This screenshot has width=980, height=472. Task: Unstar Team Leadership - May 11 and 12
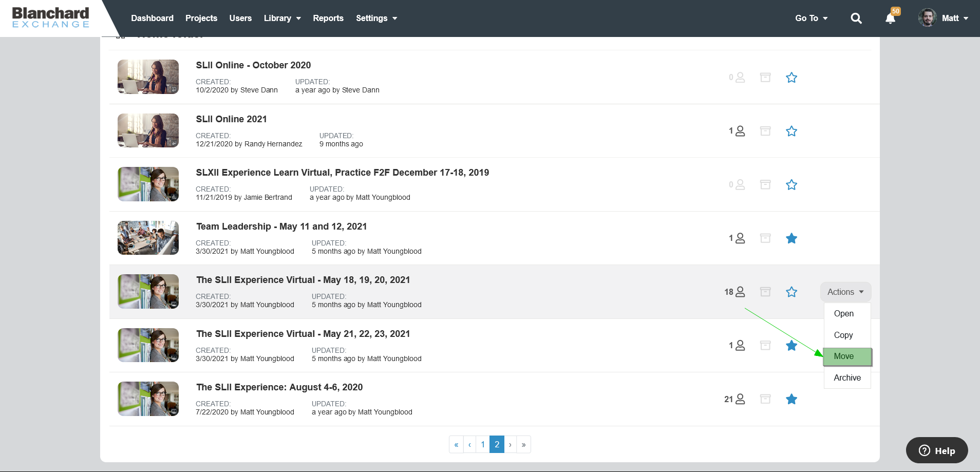791,238
